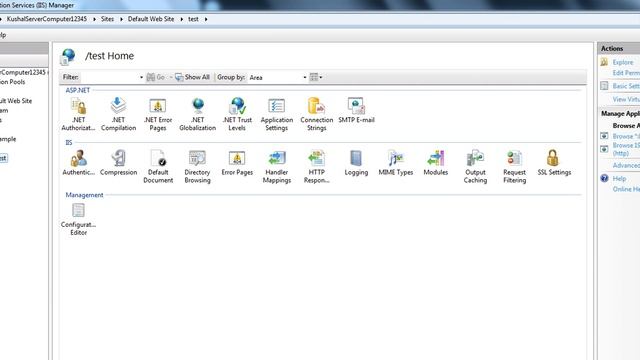Click Default Web Site breadcrumb

click(151, 19)
